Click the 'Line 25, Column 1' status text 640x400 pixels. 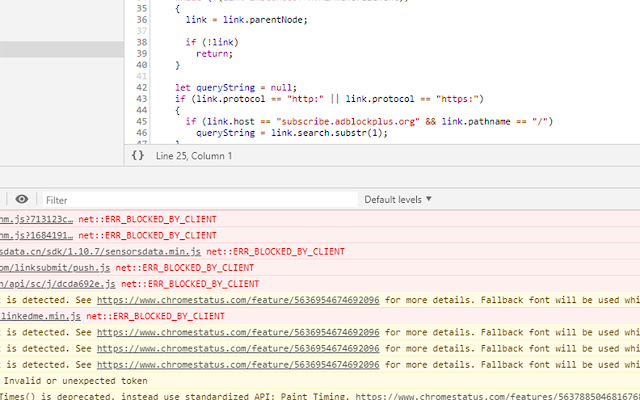tap(193, 156)
